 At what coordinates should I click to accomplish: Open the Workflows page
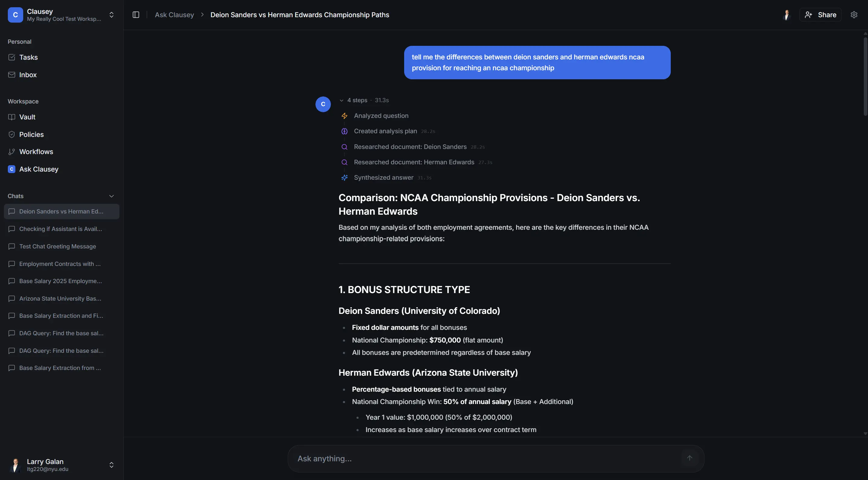click(x=36, y=152)
